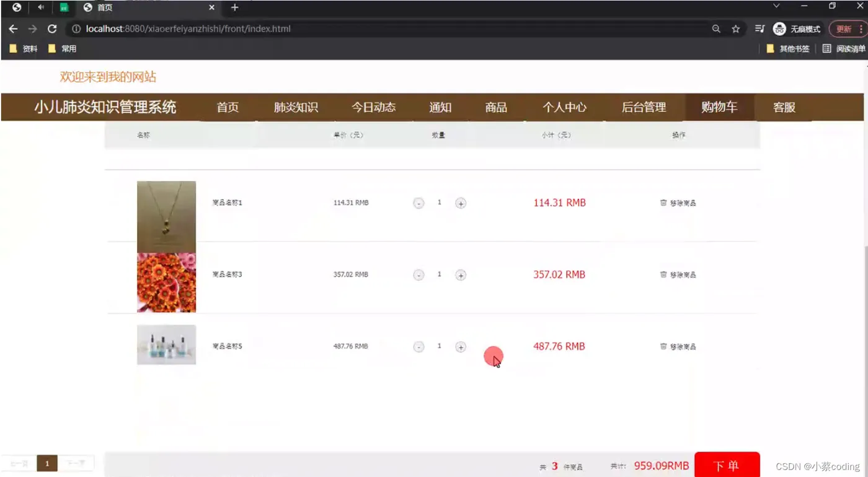The width and height of the screenshot is (868, 477).
Task: Select the 首页 browser tab
Action: [149, 7]
